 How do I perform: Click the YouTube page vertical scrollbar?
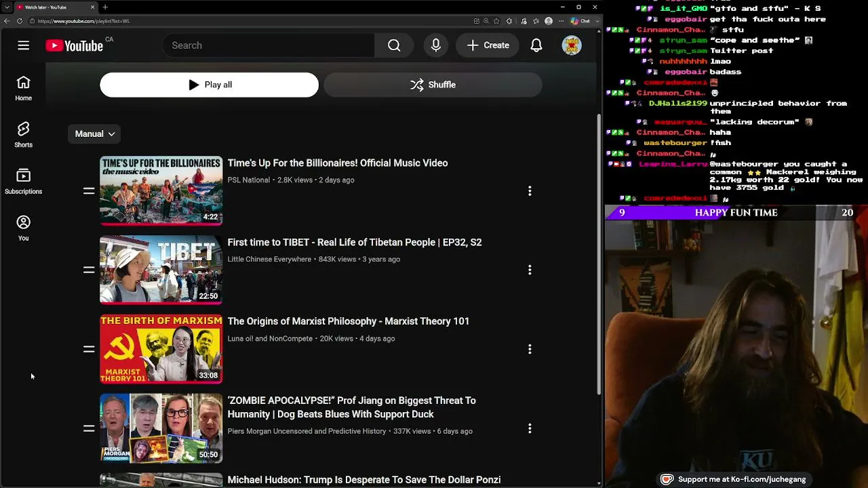click(599, 254)
